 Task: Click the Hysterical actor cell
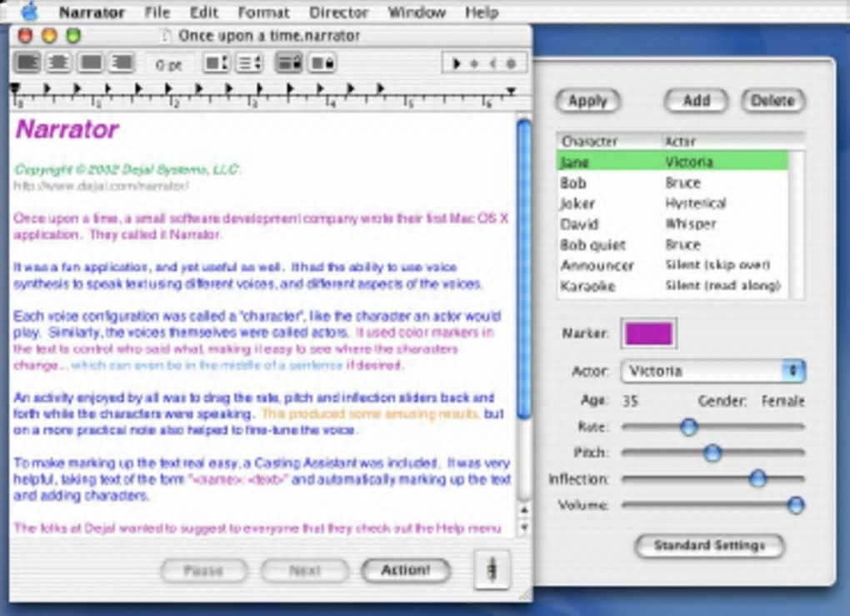coord(696,203)
